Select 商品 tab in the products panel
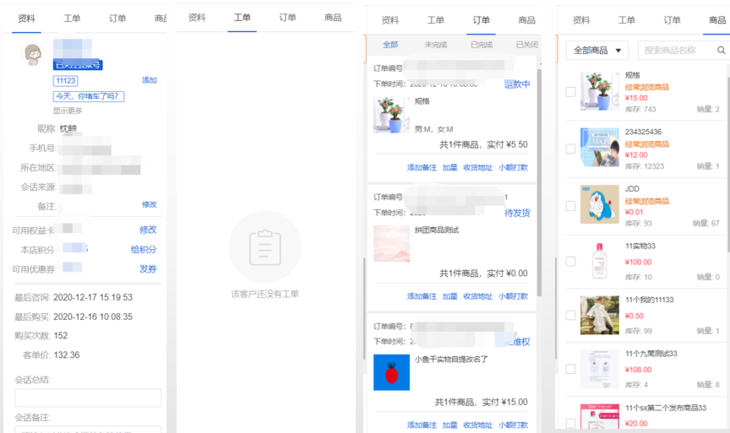The image size is (730, 433). tap(717, 20)
